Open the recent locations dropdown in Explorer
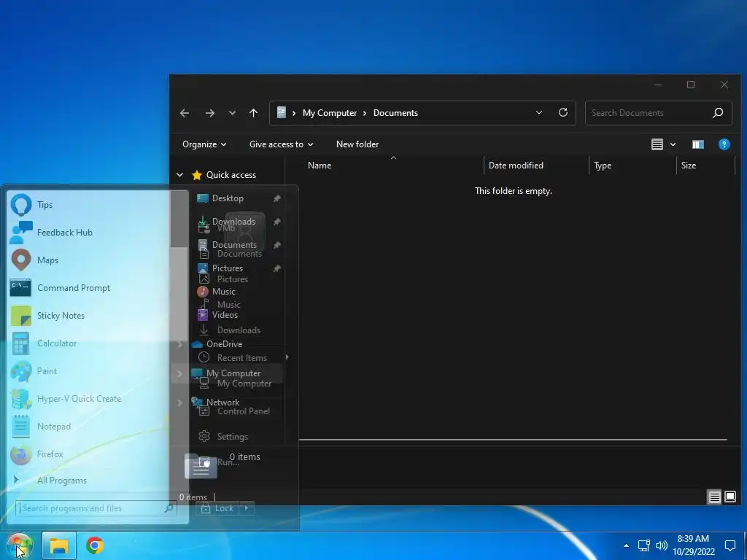This screenshot has width=747, height=560. click(232, 113)
